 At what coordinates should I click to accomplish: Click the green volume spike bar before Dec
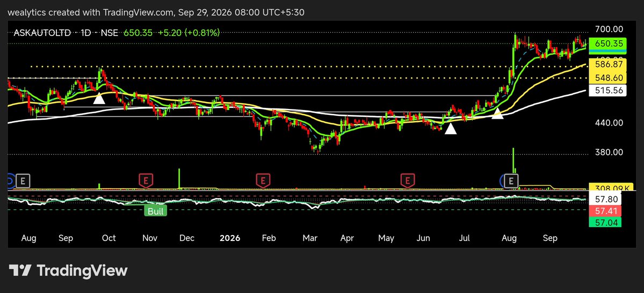coord(179,179)
